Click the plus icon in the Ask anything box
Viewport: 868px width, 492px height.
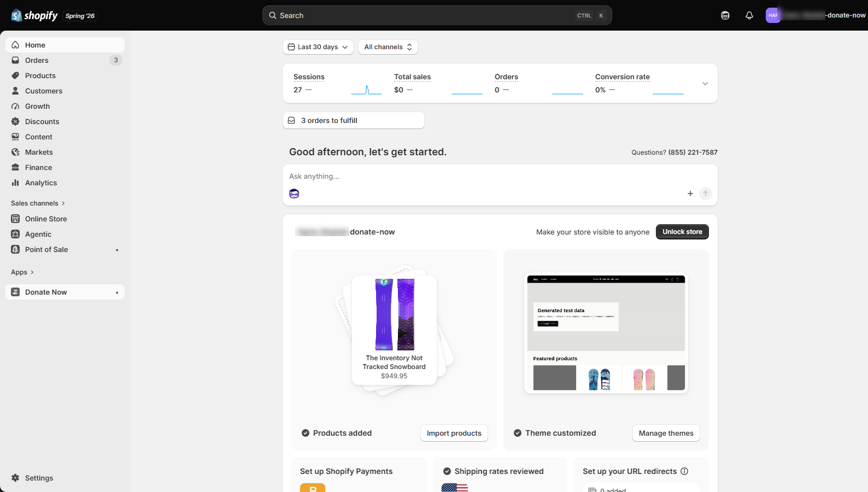pos(690,194)
